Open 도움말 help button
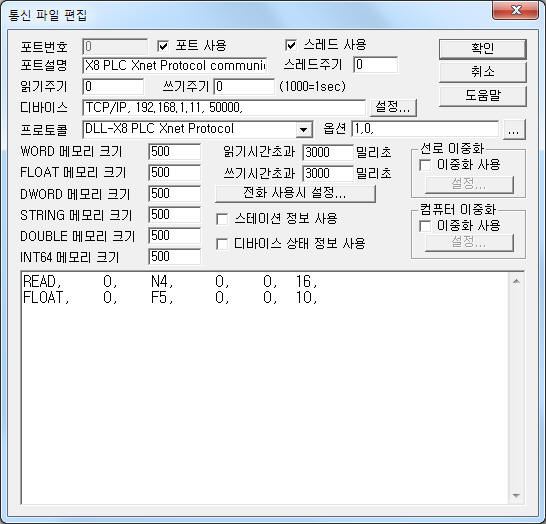 tap(482, 95)
